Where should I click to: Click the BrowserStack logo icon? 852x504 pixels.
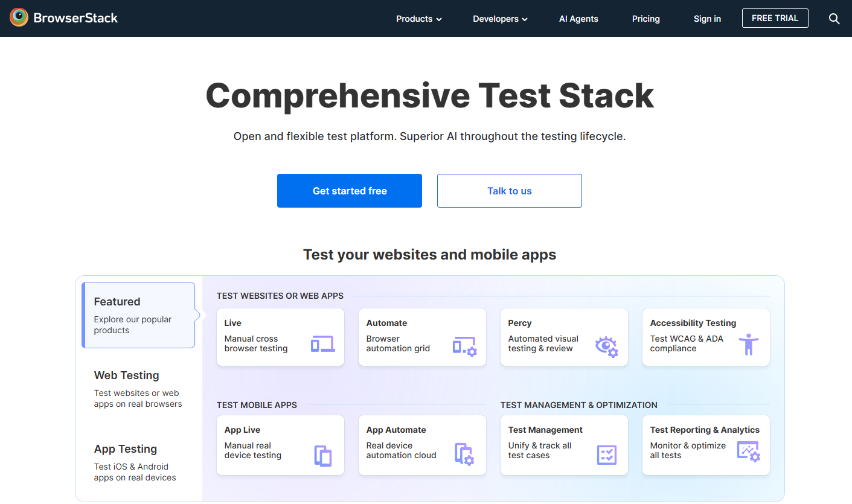pyautogui.click(x=19, y=18)
